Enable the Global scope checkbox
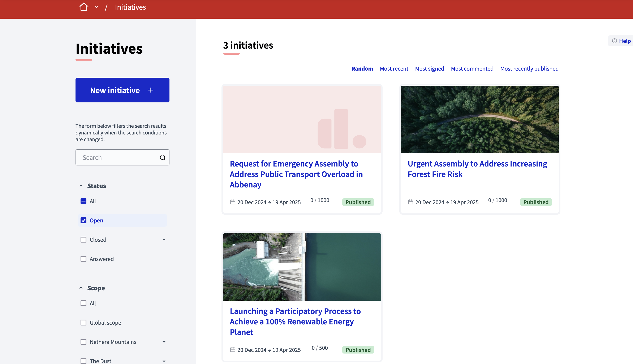Viewport: 633px width, 364px height. 83,323
